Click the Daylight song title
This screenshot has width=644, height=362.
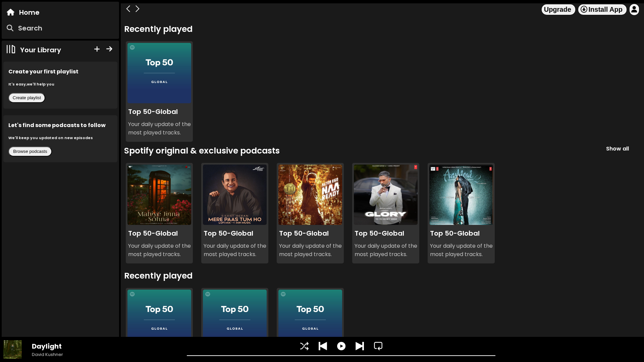(47, 346)
